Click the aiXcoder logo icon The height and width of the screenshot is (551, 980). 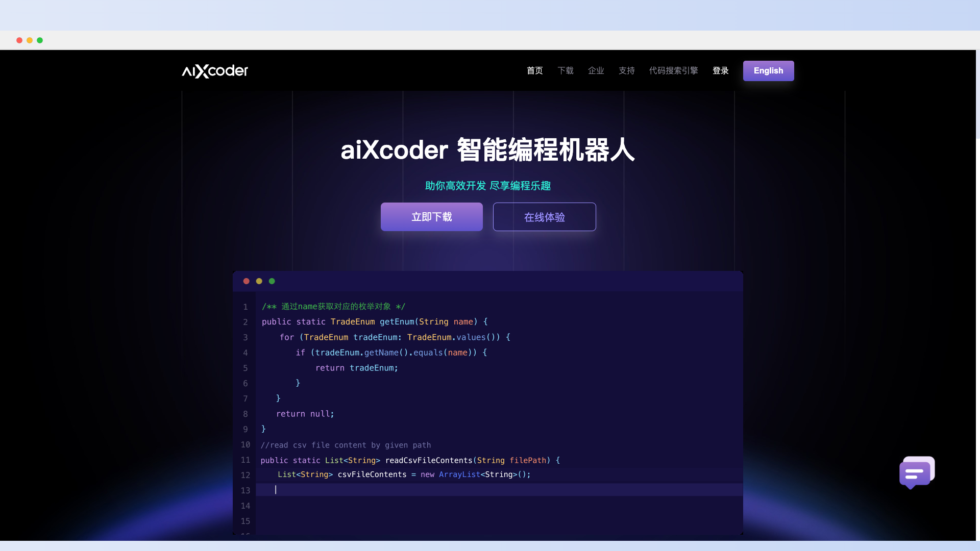pos(215,70)
